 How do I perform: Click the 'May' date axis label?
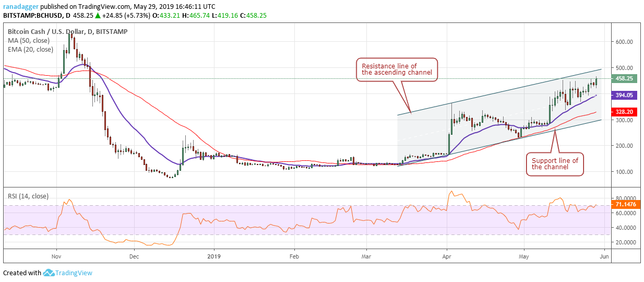click(x=523, y=256)
